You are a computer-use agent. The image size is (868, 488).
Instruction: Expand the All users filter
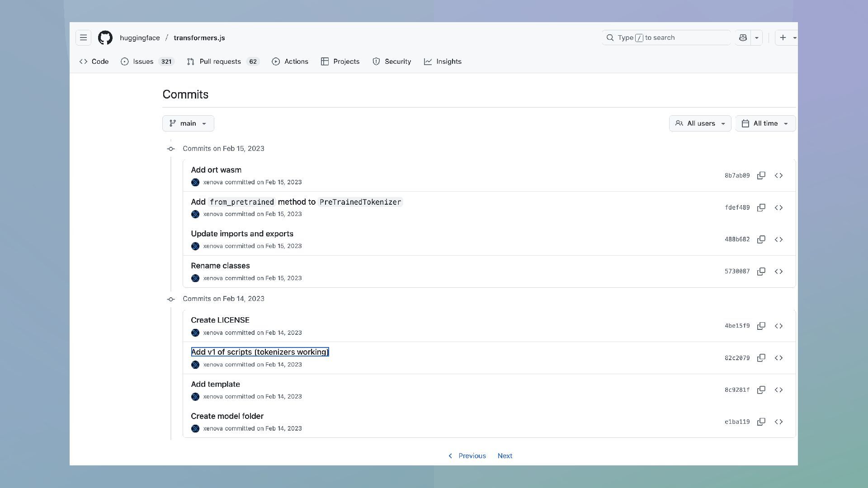pyautogui.click(x=700, y=123)
